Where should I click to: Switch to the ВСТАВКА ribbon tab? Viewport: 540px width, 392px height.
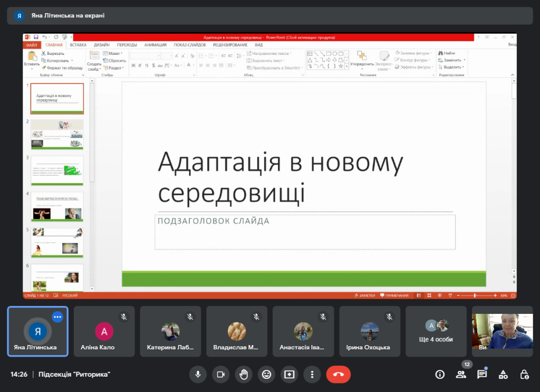click(78, 45)
